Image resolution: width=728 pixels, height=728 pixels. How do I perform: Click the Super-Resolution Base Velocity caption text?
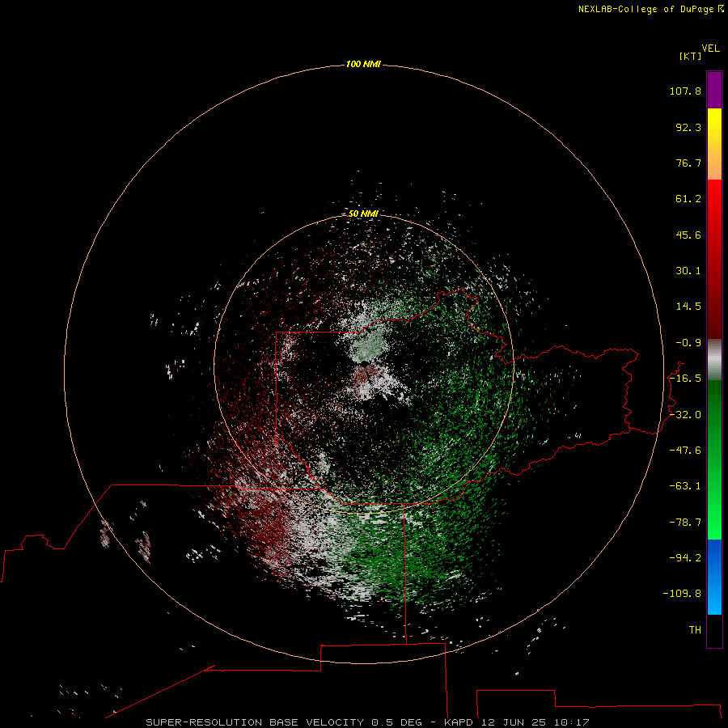367,722
